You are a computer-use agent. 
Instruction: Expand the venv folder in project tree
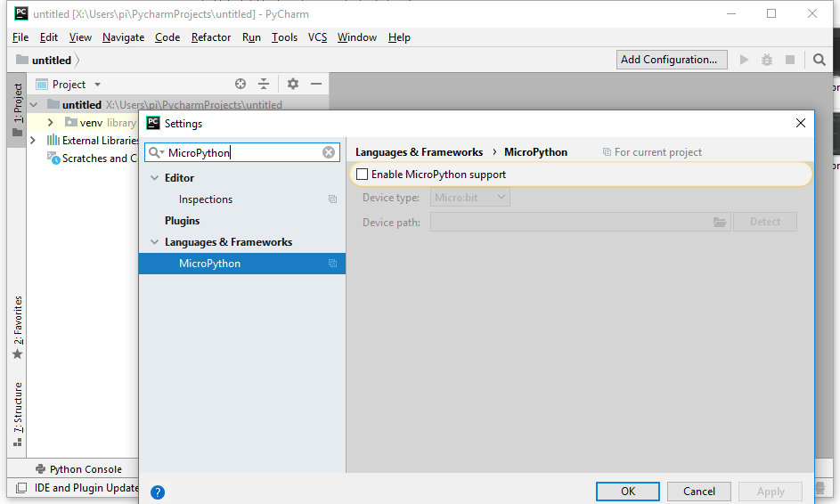pyautogui.click(x=51, y=122)
